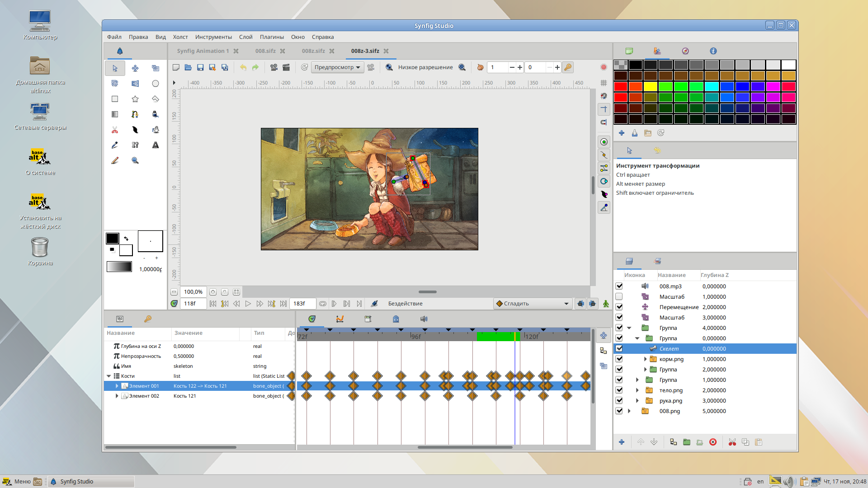Click the Delete layer red icon
868x488 pixels.
point(713,442)
